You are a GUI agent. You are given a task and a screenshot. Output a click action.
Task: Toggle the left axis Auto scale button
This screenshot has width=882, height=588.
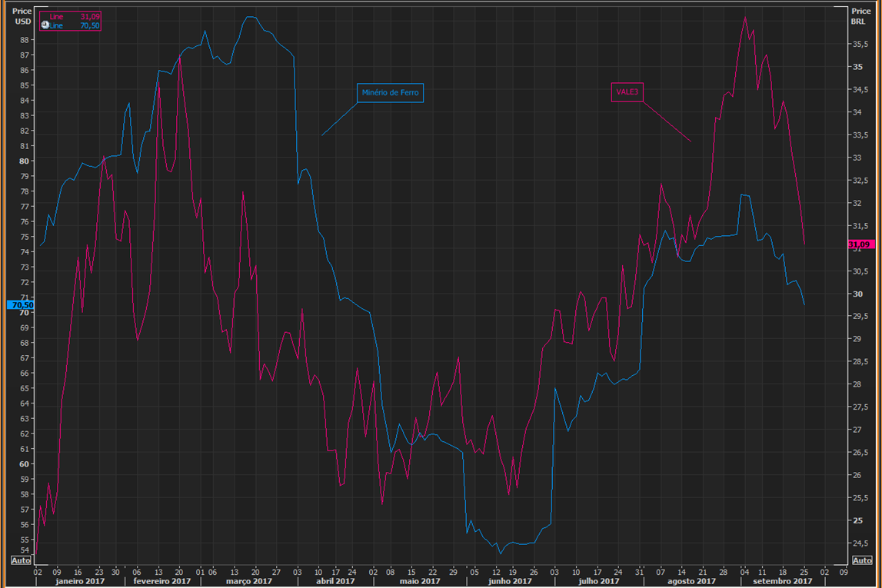21,560
